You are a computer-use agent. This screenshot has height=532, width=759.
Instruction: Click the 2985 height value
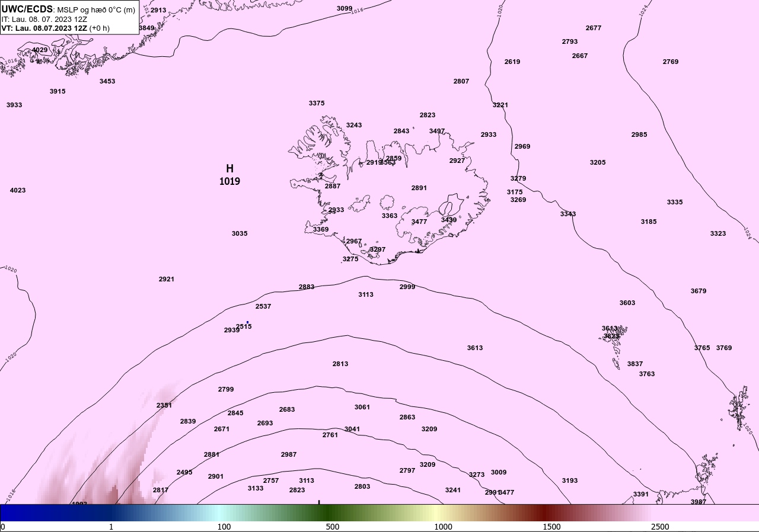click(639, 134)
